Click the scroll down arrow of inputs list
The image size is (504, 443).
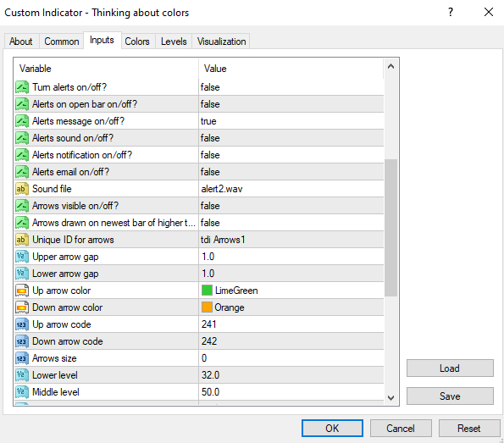click(x=390, y=398)
